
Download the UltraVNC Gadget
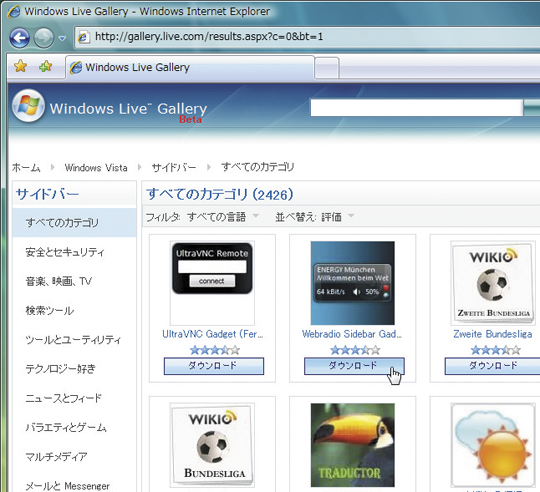point(214,366)
